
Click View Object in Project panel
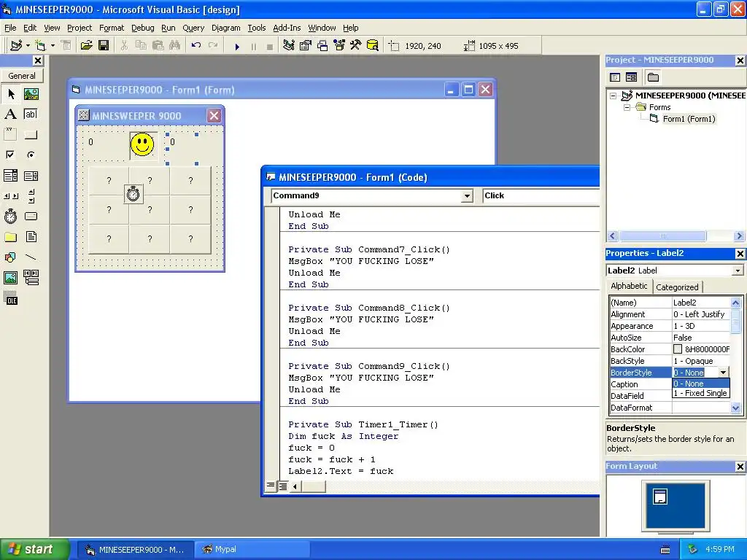coord(631,77)
